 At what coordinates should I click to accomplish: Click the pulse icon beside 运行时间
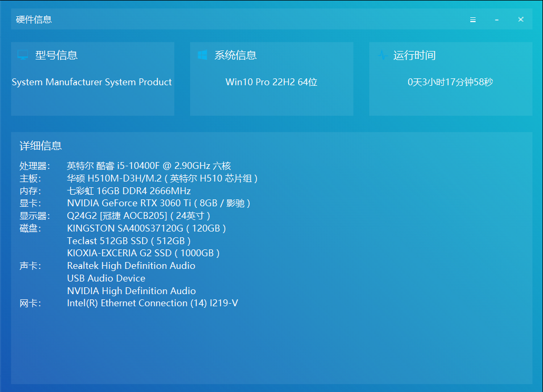coord(382,55)
